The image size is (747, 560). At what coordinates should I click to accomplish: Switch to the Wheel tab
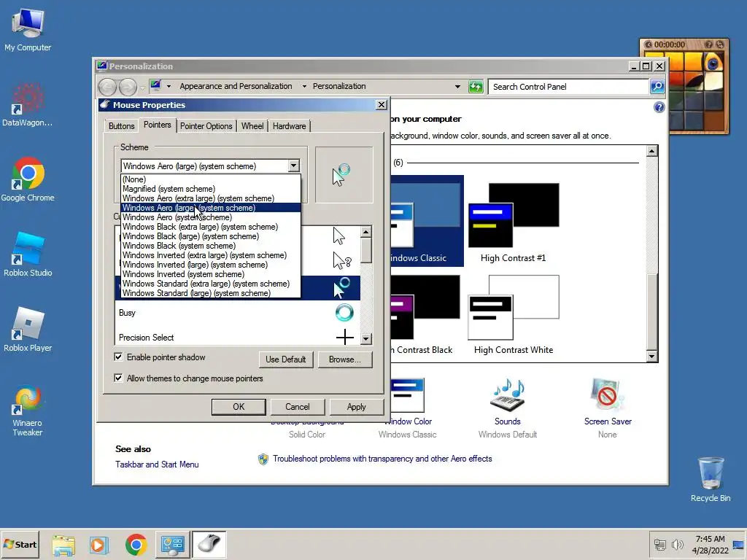click(252, 126)
